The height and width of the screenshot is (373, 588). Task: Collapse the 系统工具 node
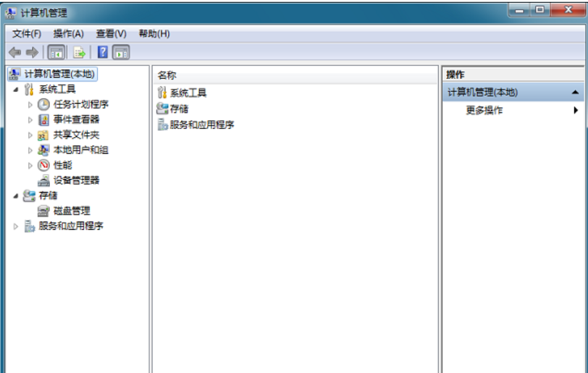point(14,88)
